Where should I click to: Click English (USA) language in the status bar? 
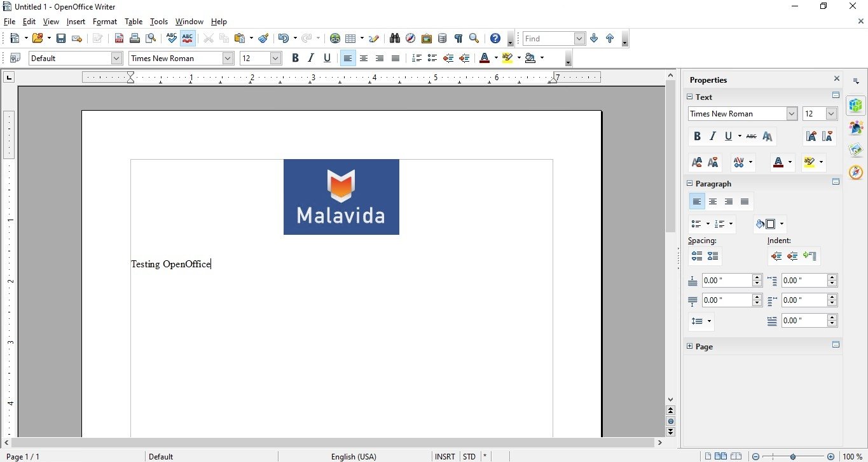click(x=354, y=456)
